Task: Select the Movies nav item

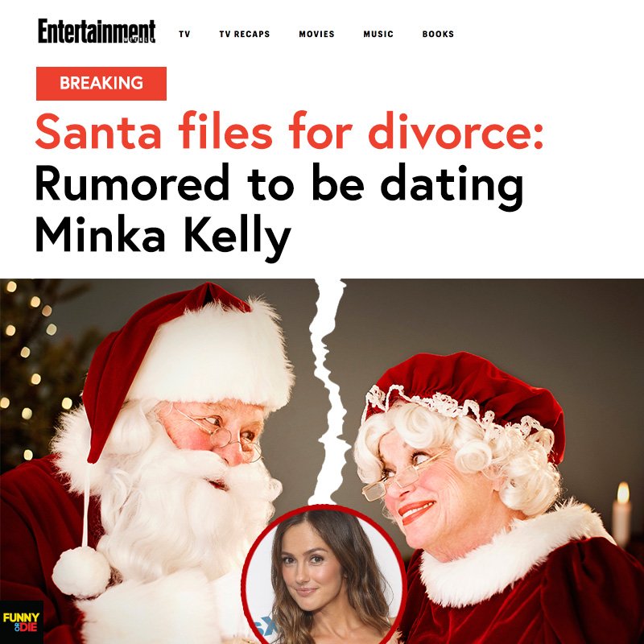Action: click(316, 34)
